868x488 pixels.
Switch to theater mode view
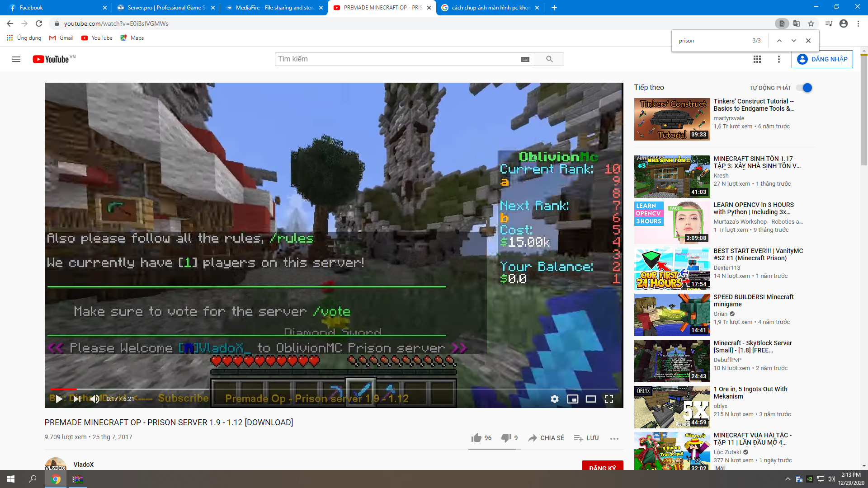pyautogui.click(x=591, y=399)
